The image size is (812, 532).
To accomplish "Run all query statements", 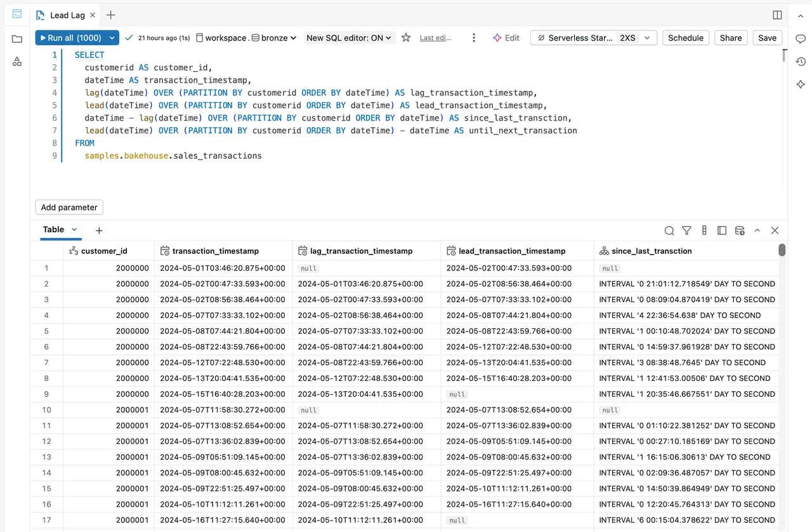I will (x=70, y=38).
